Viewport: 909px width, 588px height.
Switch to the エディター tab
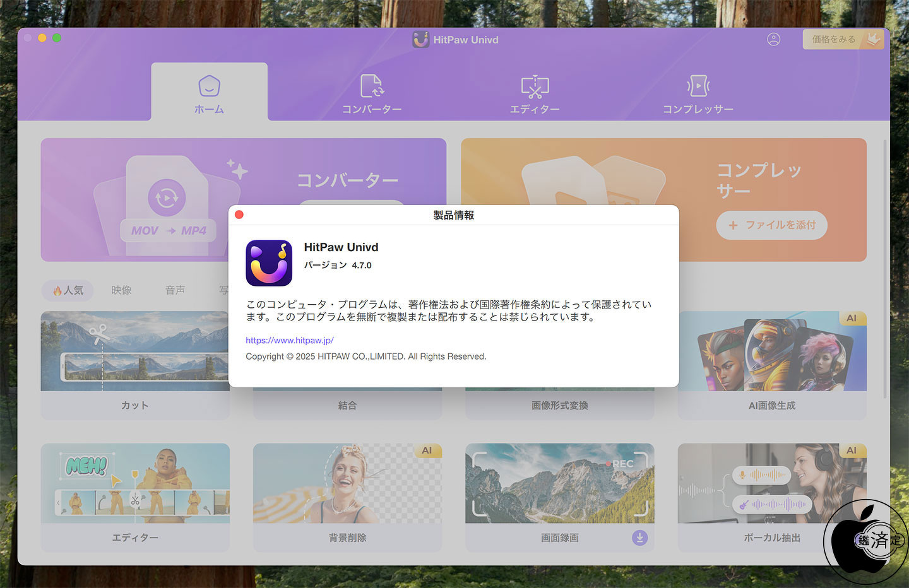[535, 95]
